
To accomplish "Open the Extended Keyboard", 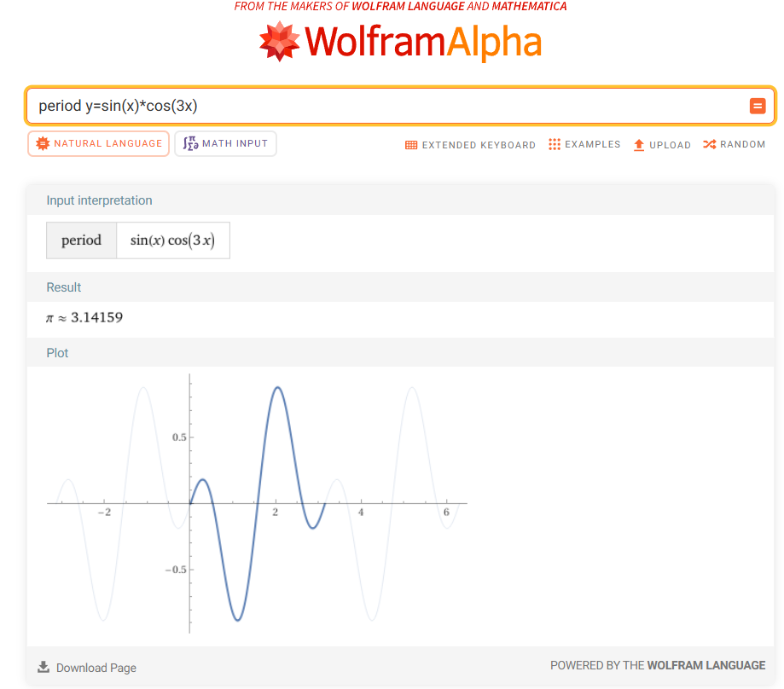I will pos(470,145).
